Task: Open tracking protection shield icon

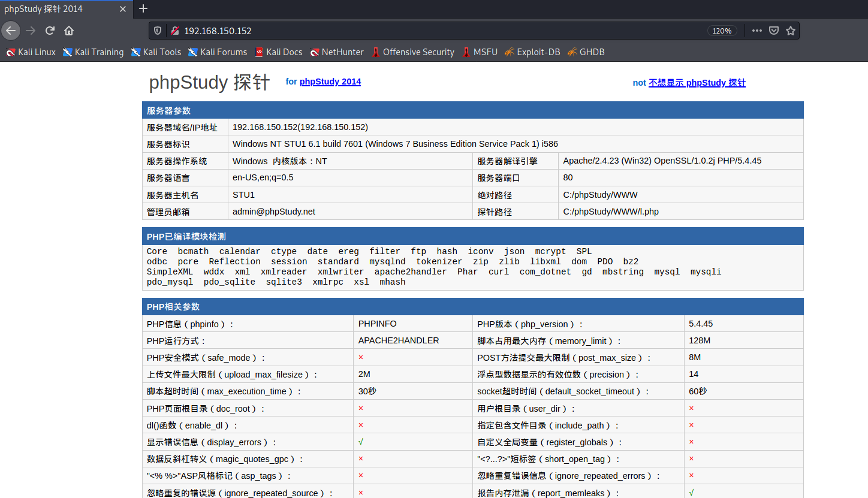Action: pos(158,31)
